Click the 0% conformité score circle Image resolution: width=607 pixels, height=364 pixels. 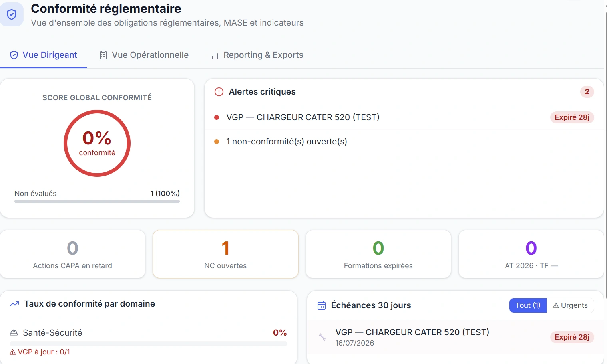pos(97,143)
